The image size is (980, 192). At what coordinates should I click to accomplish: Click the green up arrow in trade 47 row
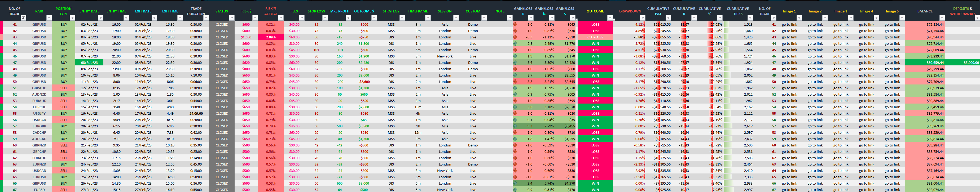(x=515, y=63)
